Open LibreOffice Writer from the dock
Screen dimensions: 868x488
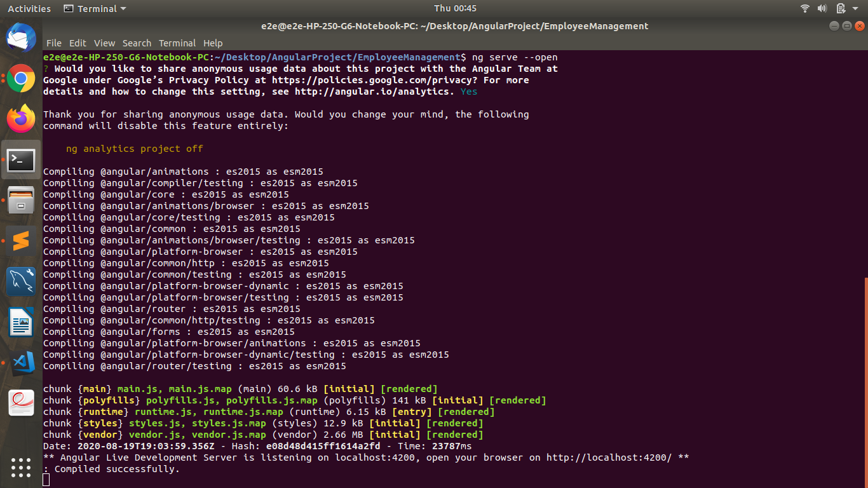21,322
